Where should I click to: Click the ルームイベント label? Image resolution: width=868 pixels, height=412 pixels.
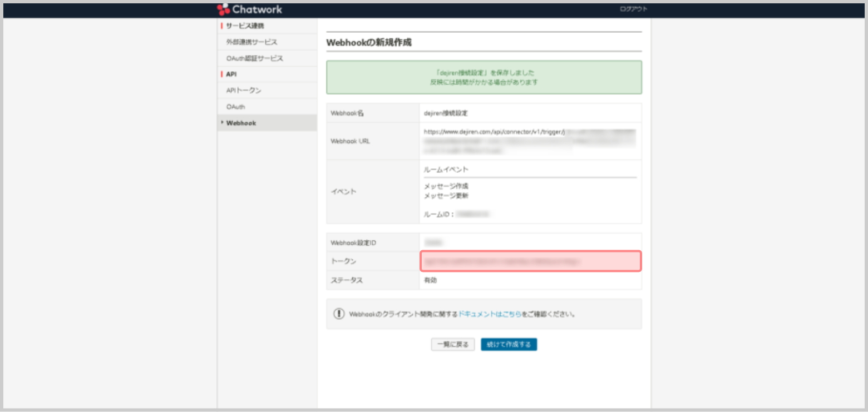(446, 170)
